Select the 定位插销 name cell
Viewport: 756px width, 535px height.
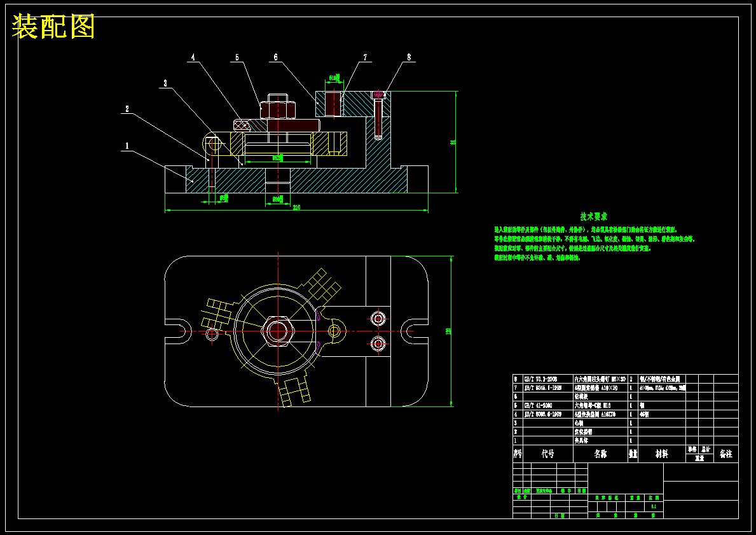[x=600, y=432]
